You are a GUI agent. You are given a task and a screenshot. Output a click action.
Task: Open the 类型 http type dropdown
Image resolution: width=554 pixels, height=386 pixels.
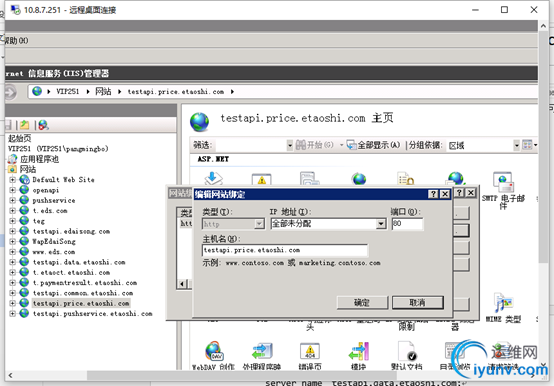[259, 224]
